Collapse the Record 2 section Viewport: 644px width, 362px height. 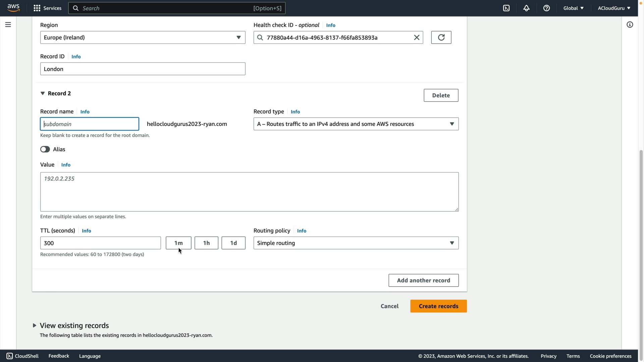[x=43, y=94]
